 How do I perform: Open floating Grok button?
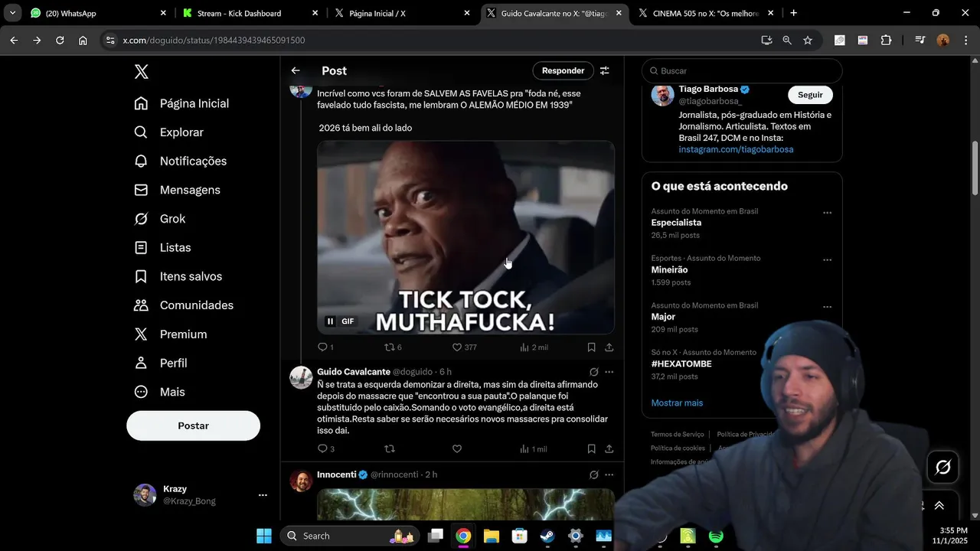[943, 467]
